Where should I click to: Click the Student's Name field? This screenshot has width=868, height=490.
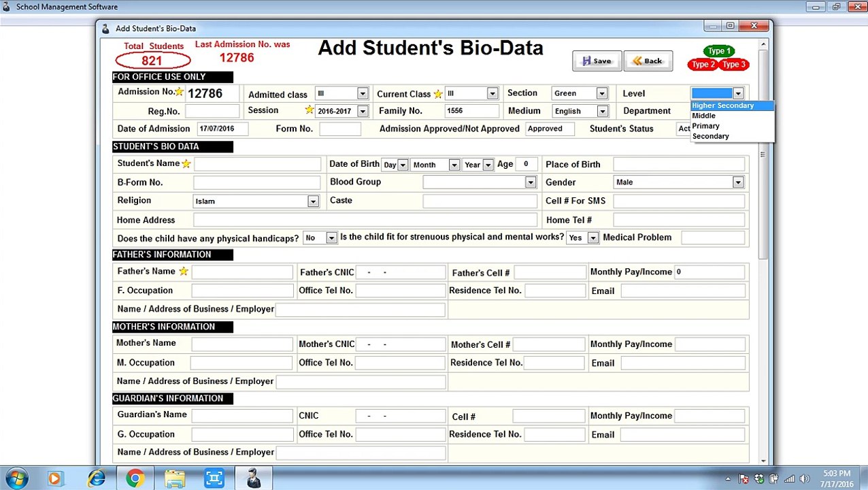click(257, 164)
